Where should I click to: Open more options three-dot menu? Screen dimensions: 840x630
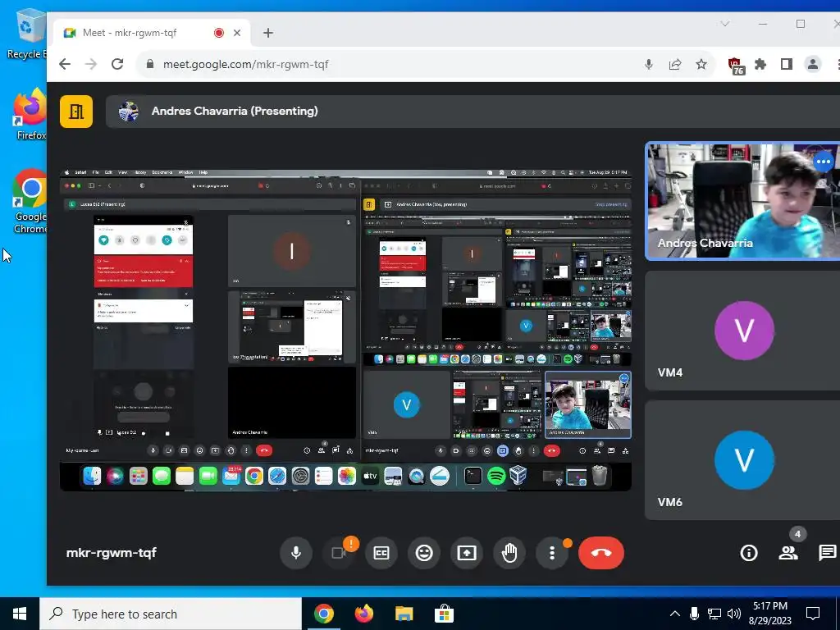pyautogui.click(x=552, y=553)
